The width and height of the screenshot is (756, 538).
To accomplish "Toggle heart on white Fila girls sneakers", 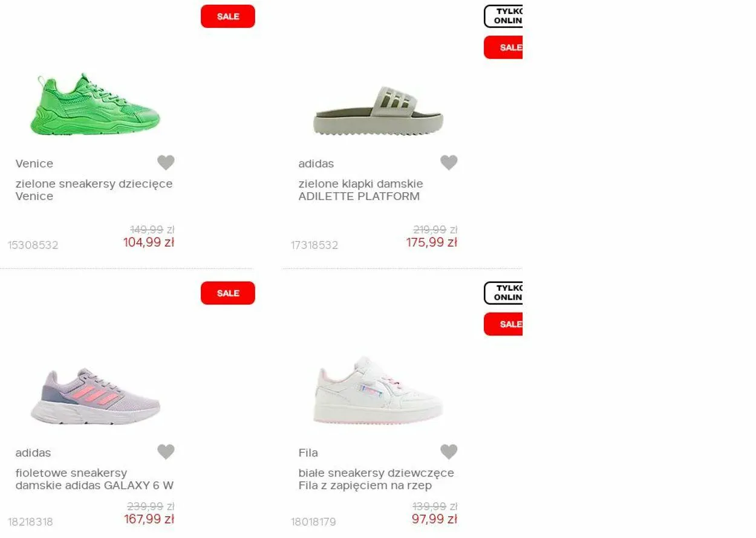I will point(449,452).
